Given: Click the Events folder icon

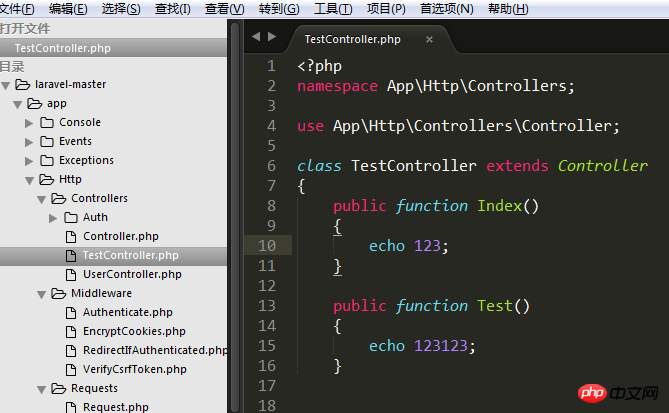Looking at the screenshot, I should (x=47, y=142).
